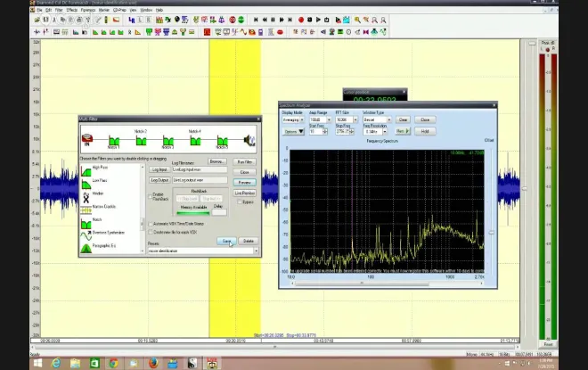The image size is (588, 370).
Task: Open the Amp Range dropdown
Action: point(329,119)
